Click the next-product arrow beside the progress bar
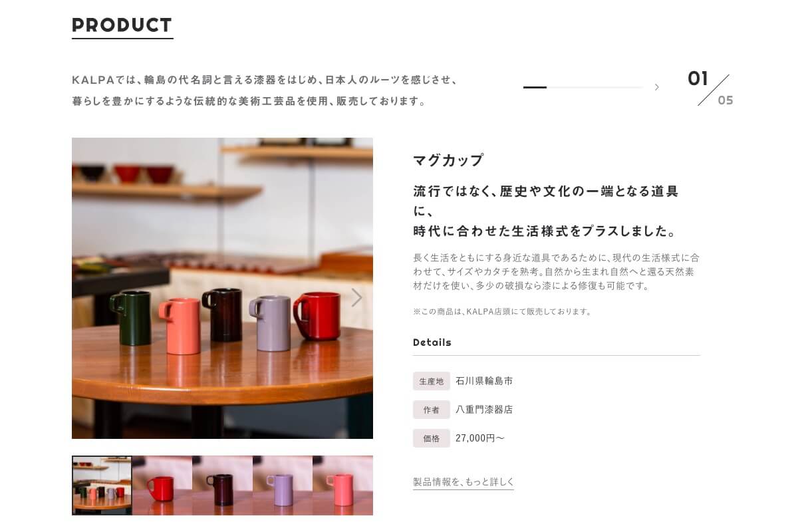The image size is (798, 532). [x=656, y=87]
